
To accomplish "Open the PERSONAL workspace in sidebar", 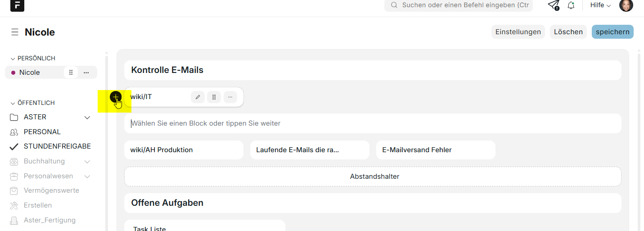I will [x=42, y=132].
